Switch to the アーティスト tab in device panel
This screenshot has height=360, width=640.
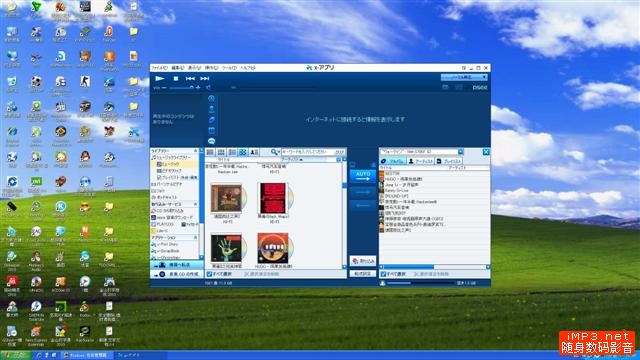[x=421, y=161]
